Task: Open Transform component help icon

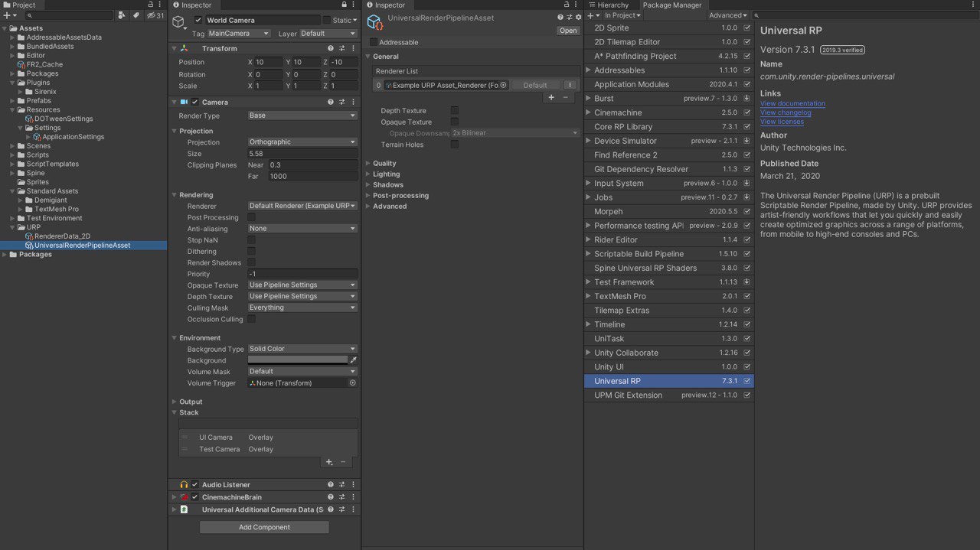Action: pyautogui.click(x=330, y=48)
